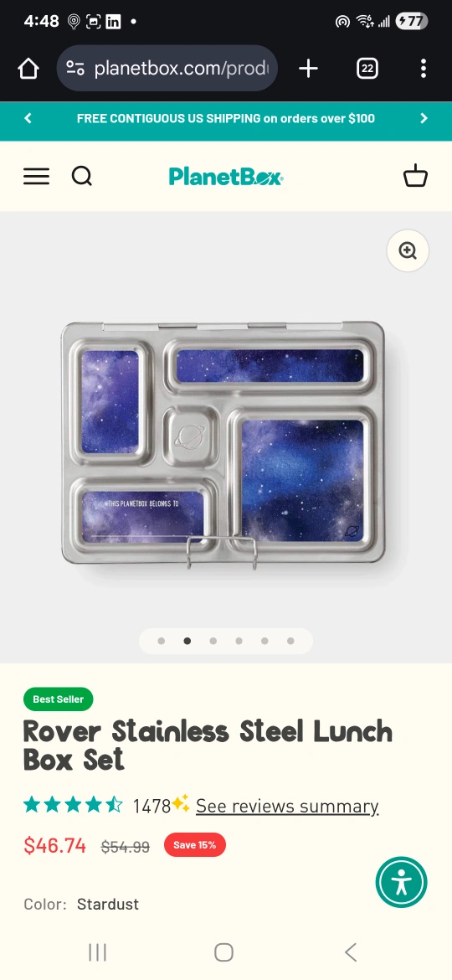
Task: Open the hamburger navigation menu
Action: click(36, 176)
